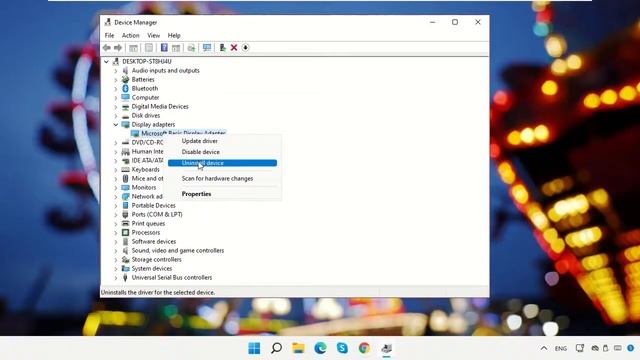Click the Device Manager title bar icon
The width and height of the screenshot is (640, 360).
coord(108,22)
